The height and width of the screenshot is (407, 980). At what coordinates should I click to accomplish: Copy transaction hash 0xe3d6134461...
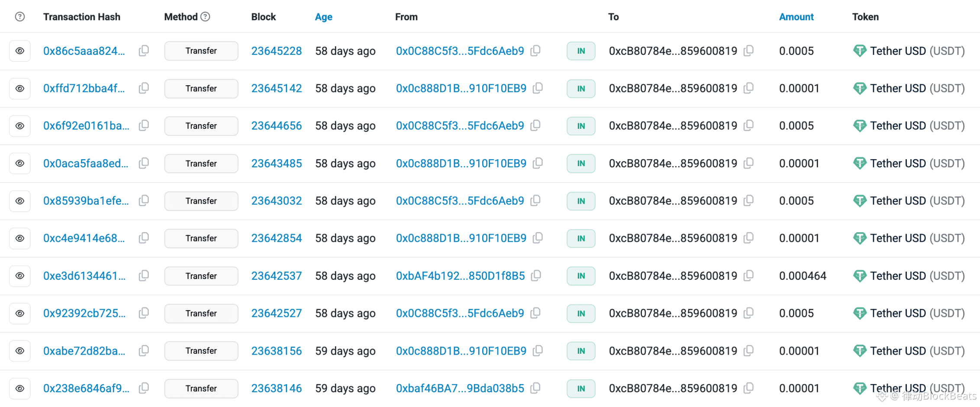coord(144,276)
